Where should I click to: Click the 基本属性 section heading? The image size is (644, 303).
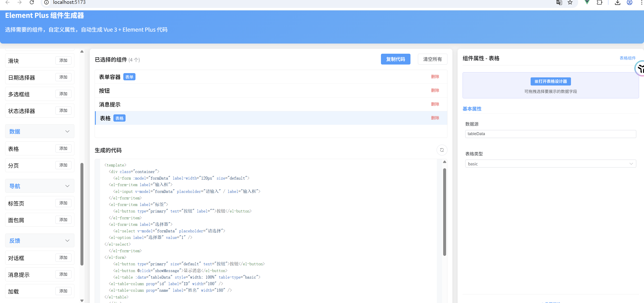pos(472,109)
